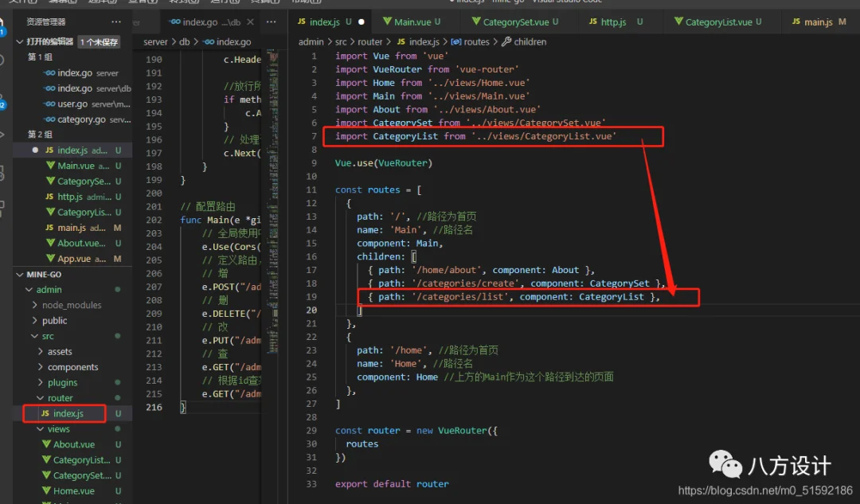Click 'src' in right breadcrumb

[341, 41]
